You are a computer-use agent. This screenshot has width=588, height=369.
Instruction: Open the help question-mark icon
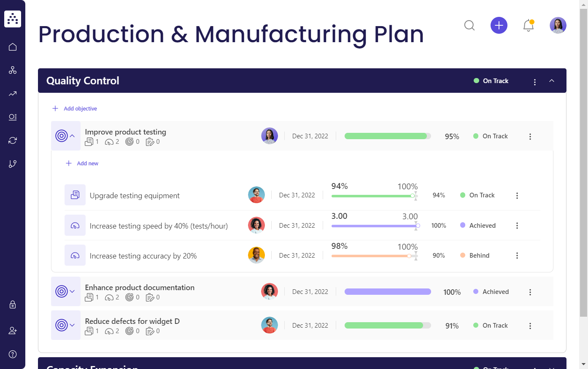(12, 354)
